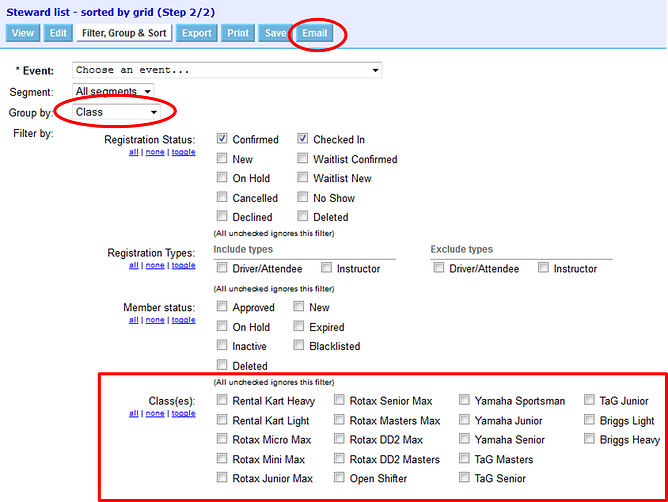668x502 pixels.
Task: Click the Edit toolbar button
Action: tap(59, 33)
